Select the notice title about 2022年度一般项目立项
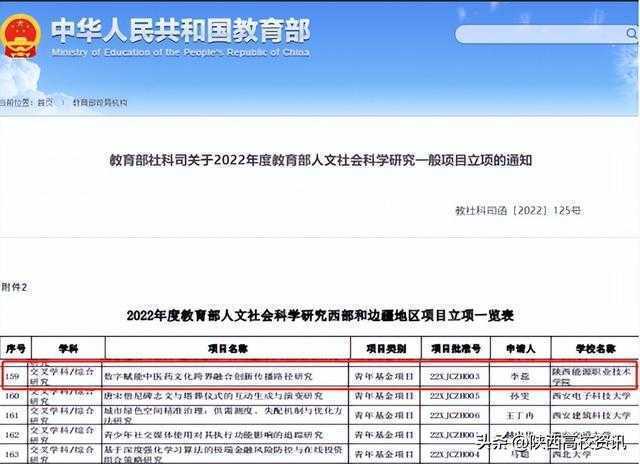 (x=320, y=160)
